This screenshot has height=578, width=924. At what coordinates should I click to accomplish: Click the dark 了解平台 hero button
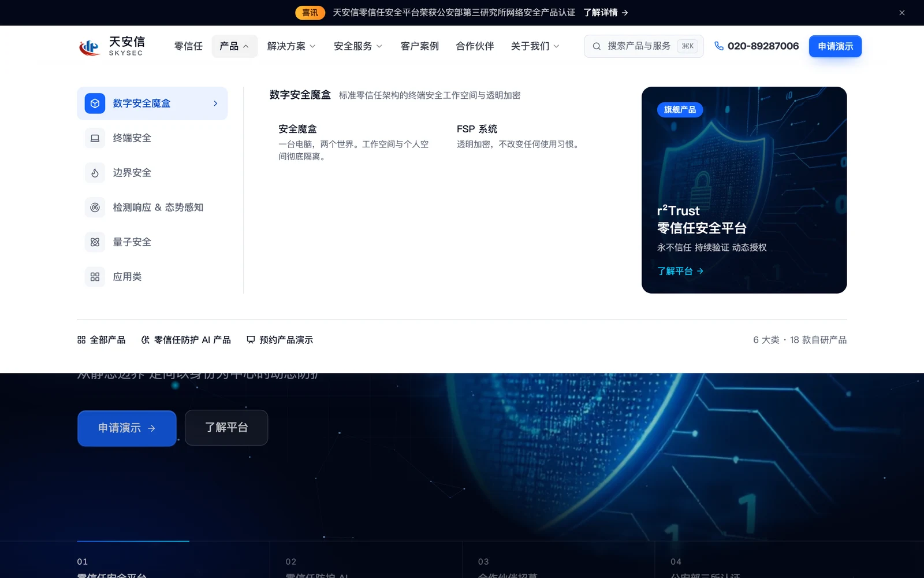coord(226,428)
